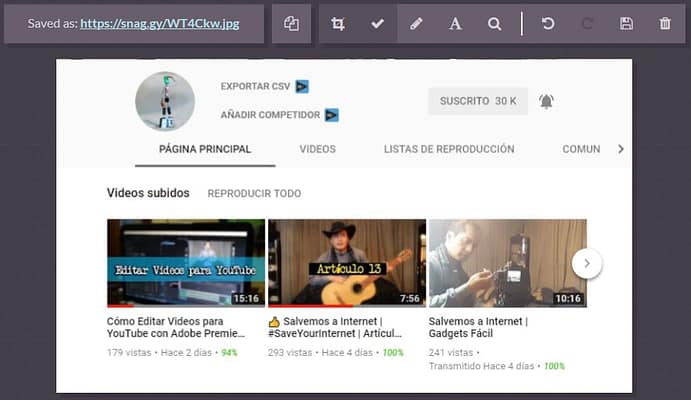Click the 293 vistas text

(x=290, y=352)
